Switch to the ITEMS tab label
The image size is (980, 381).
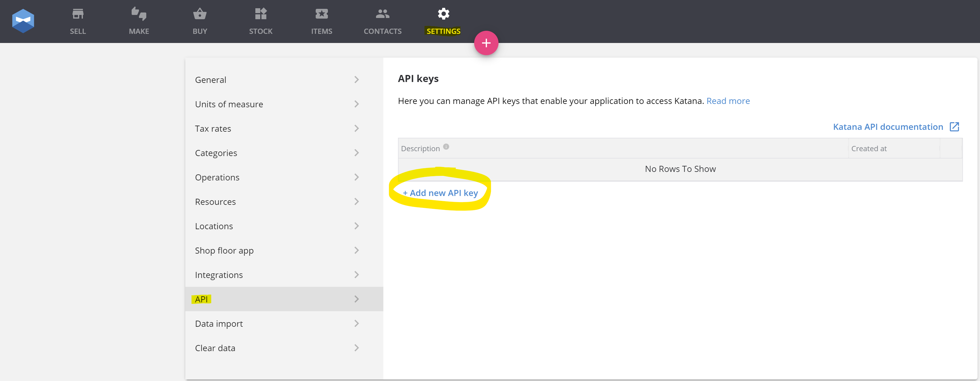321,31
